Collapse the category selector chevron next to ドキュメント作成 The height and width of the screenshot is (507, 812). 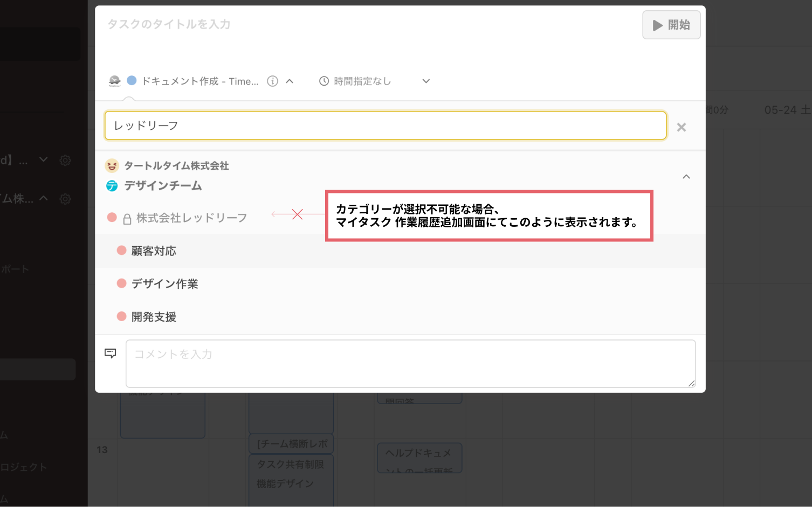tap(290, 81)
